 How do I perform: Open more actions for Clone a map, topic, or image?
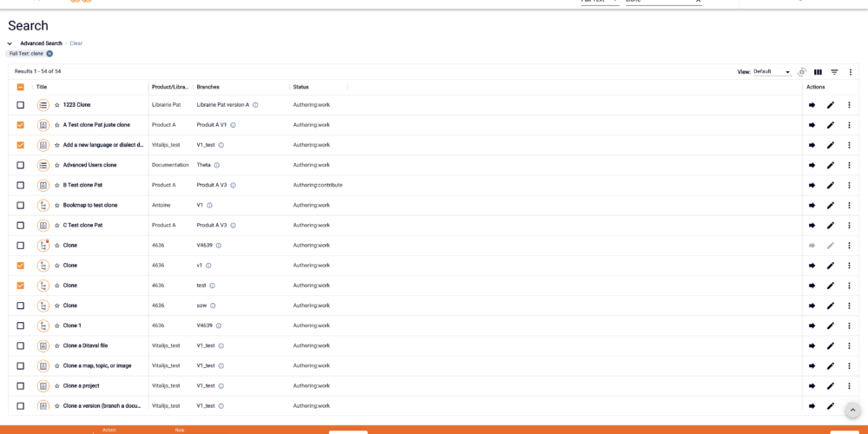click(x=849, y=366)
